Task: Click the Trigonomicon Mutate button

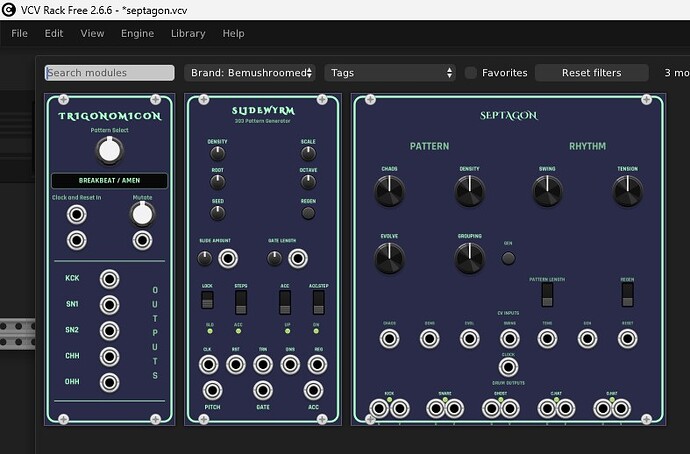Action: [x=142, y=213]
